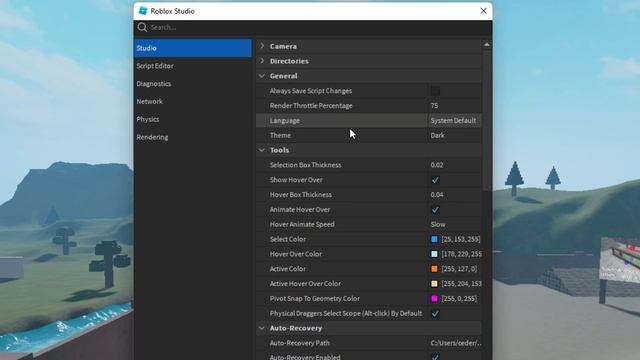Click the Hover Animate Speed label
The height and width of the screenshot is (360, 640).
pyautogui.click(x=302, y=224)
